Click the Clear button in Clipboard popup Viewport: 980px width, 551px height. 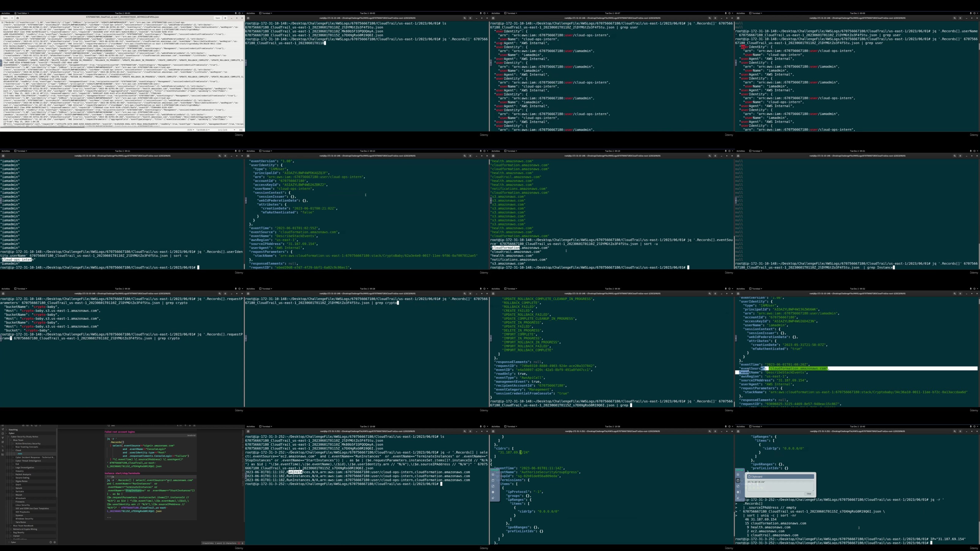point(809,494)
